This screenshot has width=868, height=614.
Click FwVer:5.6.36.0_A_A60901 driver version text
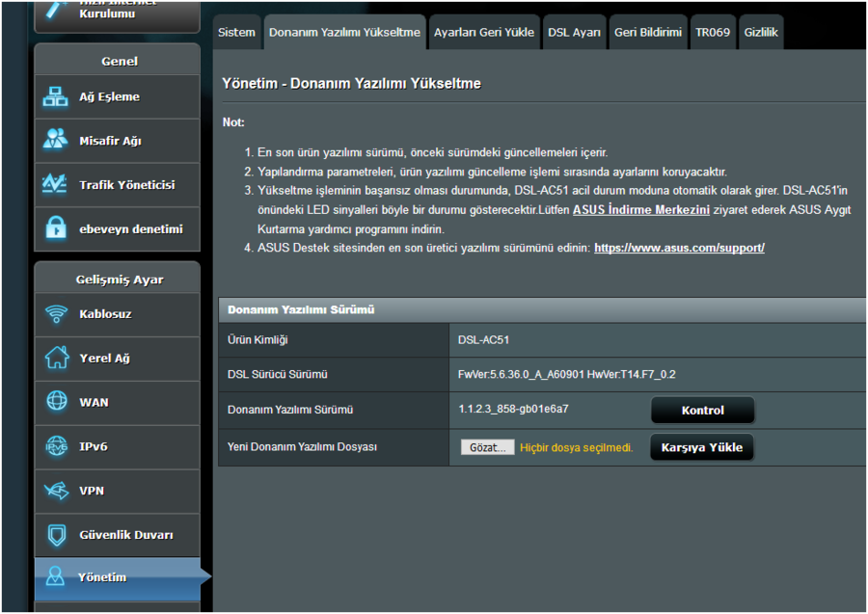pos(521,375)
